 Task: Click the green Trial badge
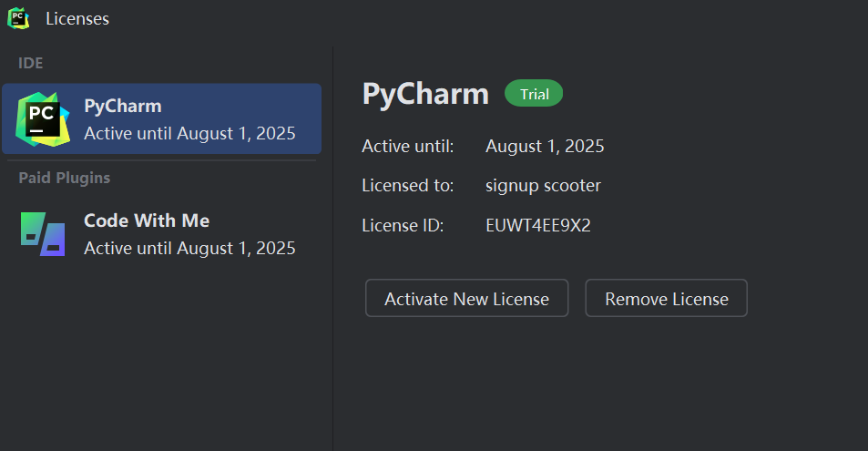pyautogui.click(x=534, y=94)
